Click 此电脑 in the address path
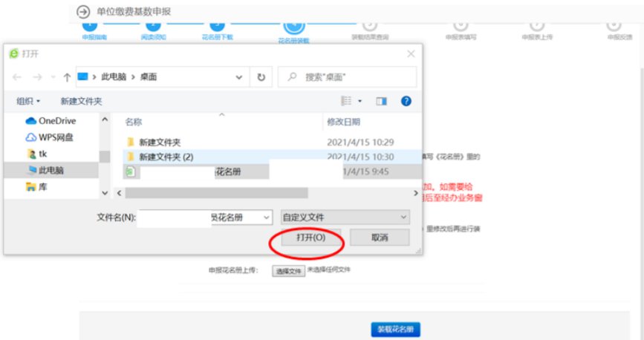Viewport: 644px width, 340px height. pos(114,76)
